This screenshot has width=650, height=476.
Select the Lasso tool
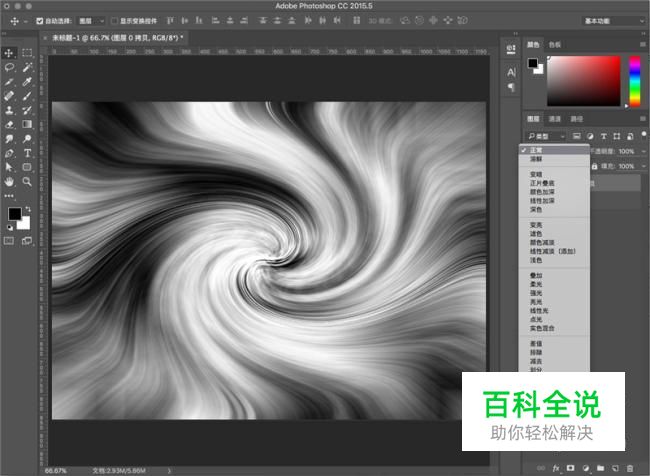tap(9, 67)
